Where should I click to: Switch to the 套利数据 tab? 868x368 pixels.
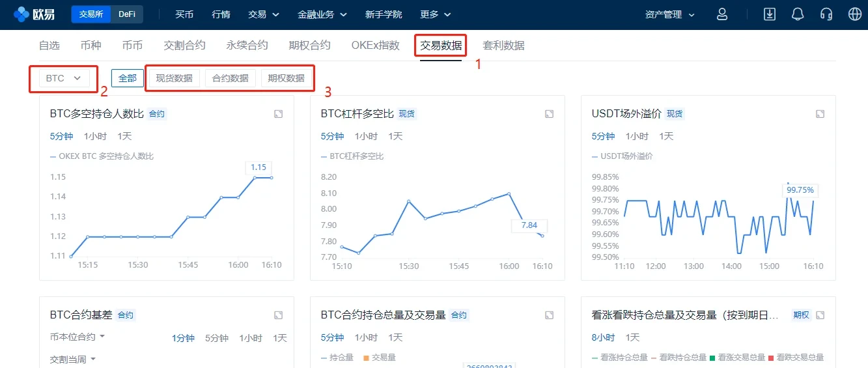click(x=503, y=46)
